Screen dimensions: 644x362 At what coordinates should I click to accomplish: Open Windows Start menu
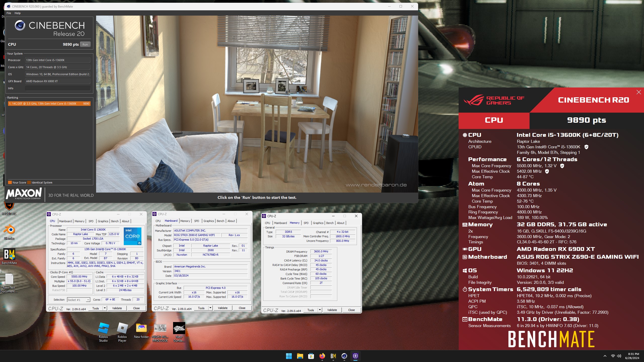pos(289,356)
